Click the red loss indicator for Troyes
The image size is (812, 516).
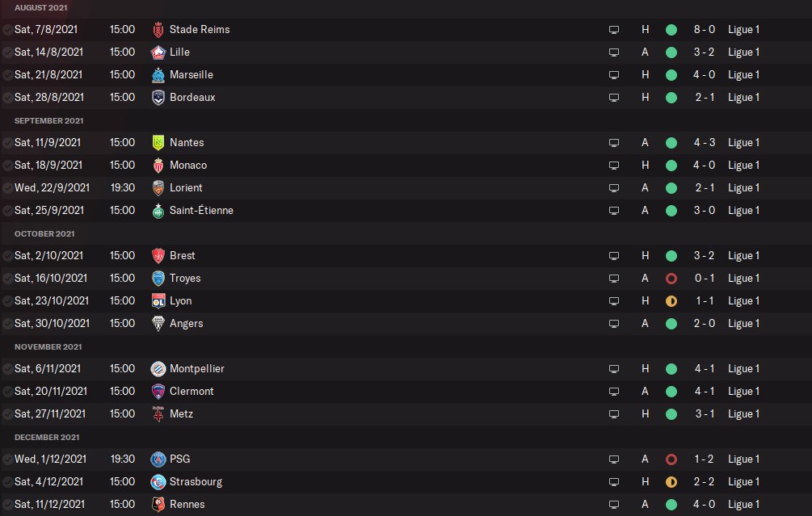(671, 279)
